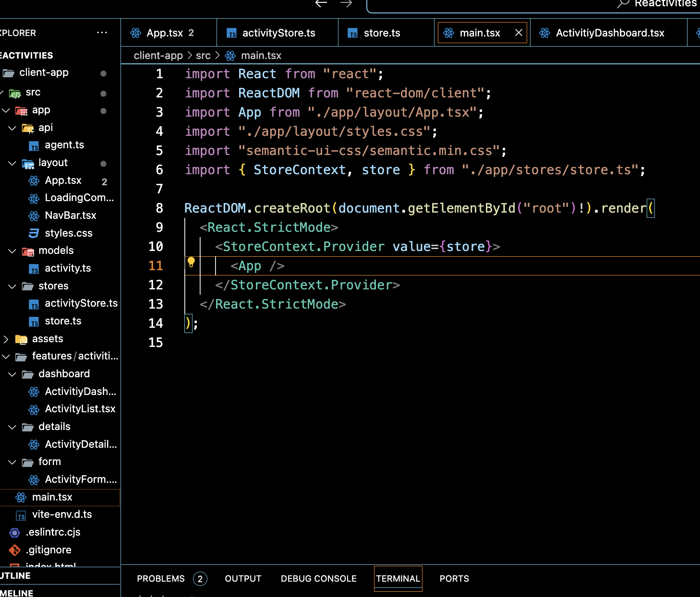Click the lightbulb code action icon
Screen dimensions: 700x597
(x=191, y=262)
